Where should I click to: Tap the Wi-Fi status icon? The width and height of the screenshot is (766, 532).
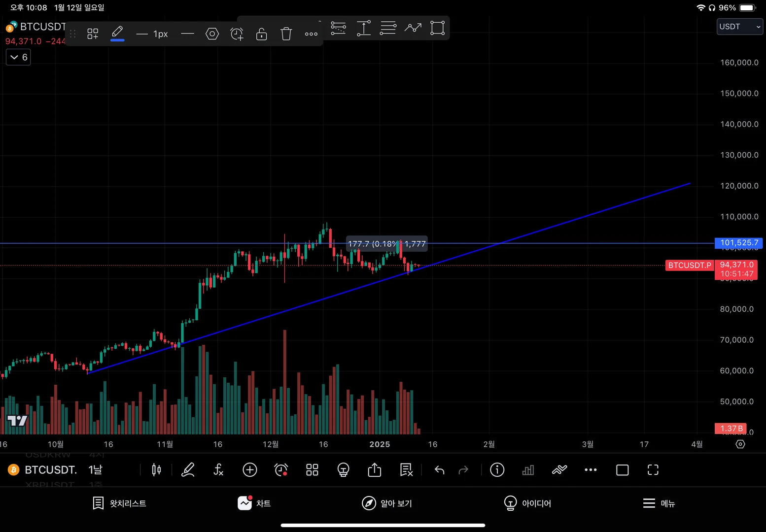click(x=701, y=8)
